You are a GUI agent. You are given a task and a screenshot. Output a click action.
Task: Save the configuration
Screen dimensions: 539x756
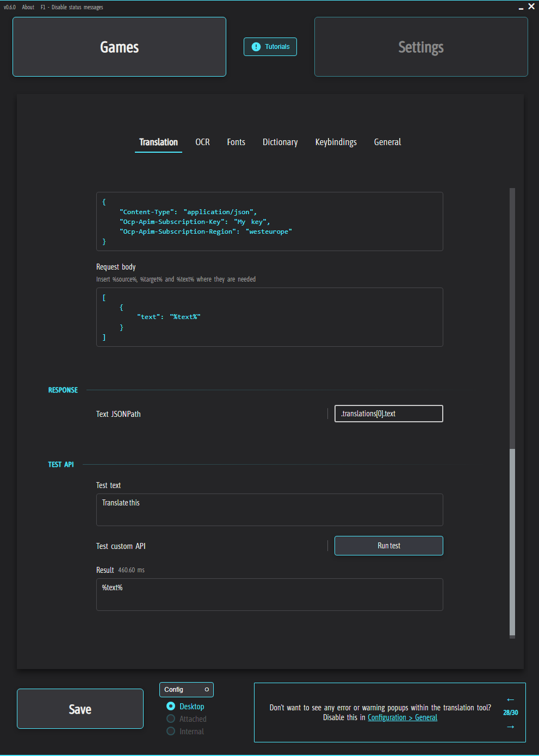(80, 709)
